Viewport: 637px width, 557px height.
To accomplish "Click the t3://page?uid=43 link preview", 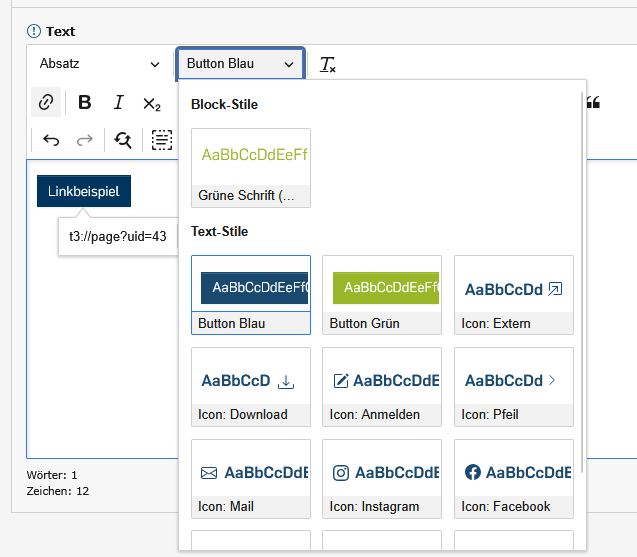I will coord(117,237).
